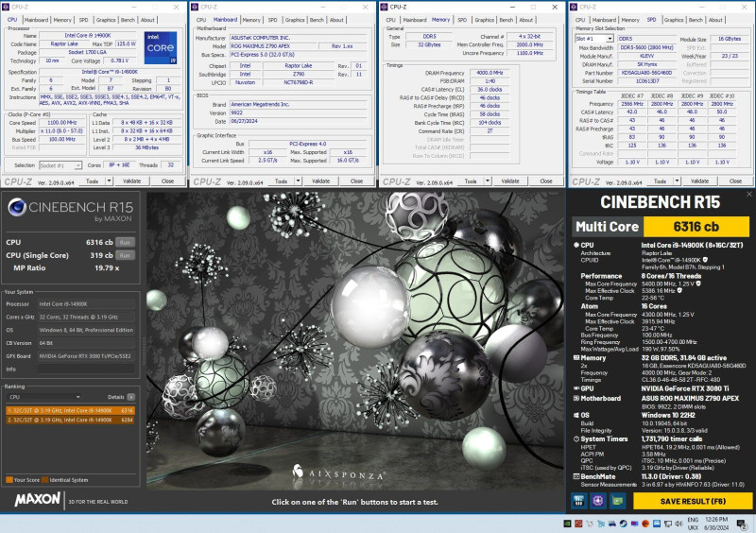Open the green graphics card icon in BenchMate
This screenshot has height=533, width=756.
point(617,501)
